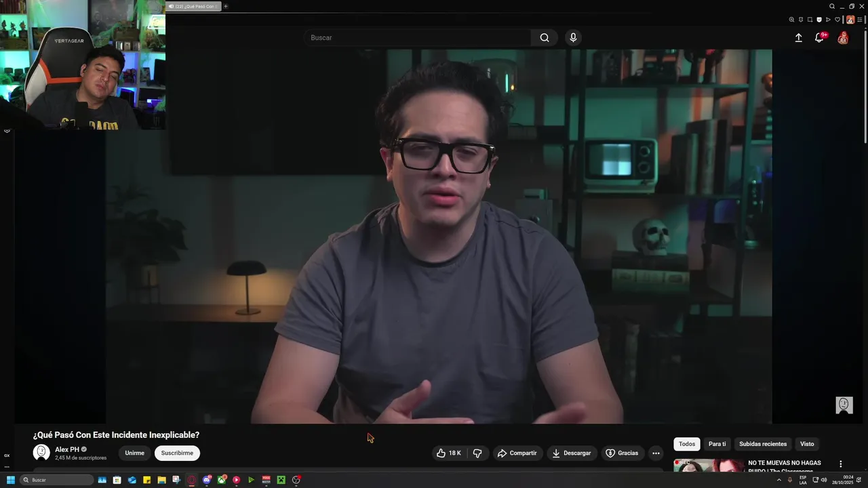This screenshot has height=488, width=868.
Task: Show hidden system tray icons chevron
Action: tap(778, 480)
